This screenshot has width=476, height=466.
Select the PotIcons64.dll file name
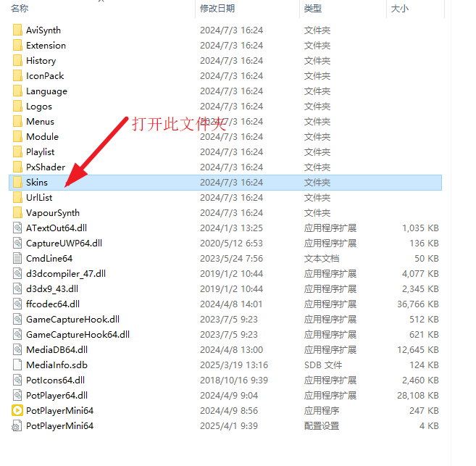[x=56, y=380]
